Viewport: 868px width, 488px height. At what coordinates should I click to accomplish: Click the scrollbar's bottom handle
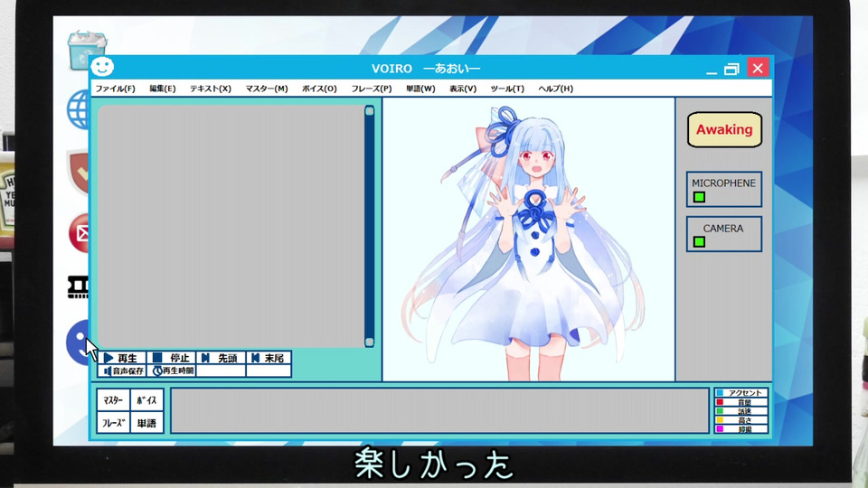pos(369,342)
